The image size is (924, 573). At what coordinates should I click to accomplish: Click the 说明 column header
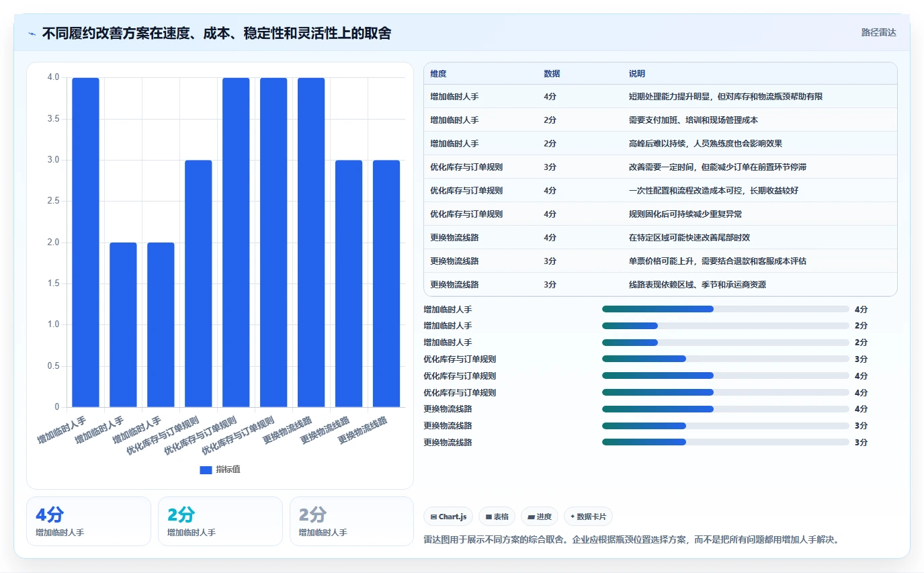coord(637,74)
